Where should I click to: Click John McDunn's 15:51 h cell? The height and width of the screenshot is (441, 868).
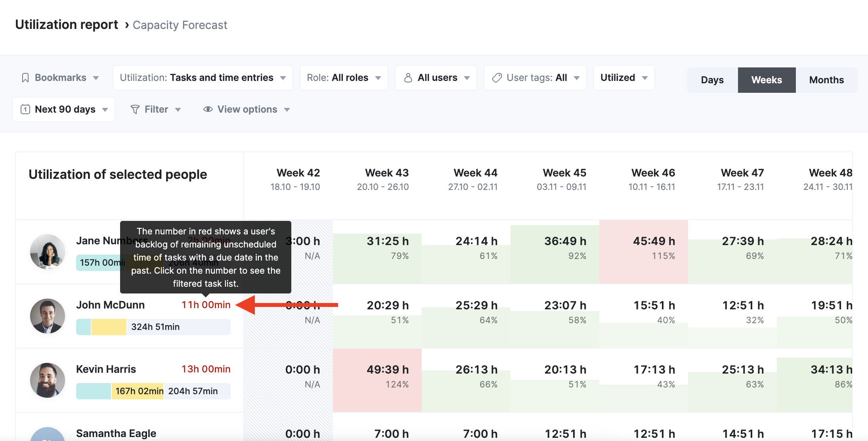tap(644, 316)
